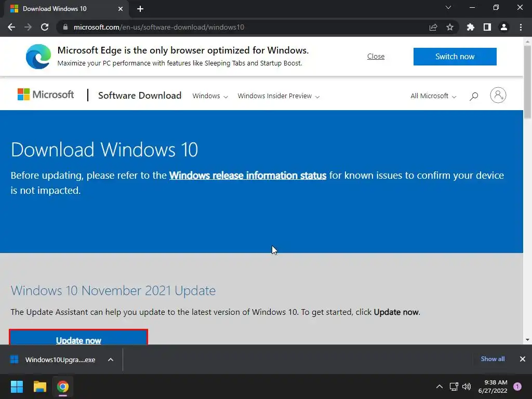Open the Chrome profile avatar icon
The height and width of the screenshot is (399, 532).
504,27
